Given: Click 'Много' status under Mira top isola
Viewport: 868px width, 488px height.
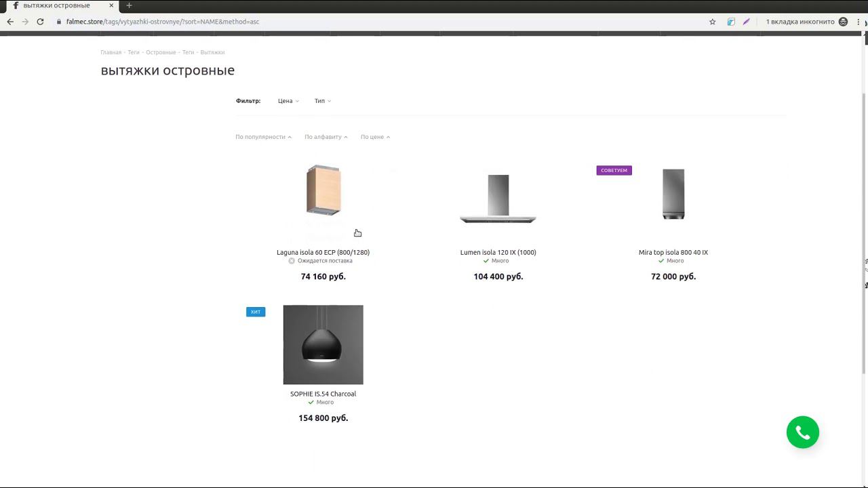Looking at the screenshot, I should point(675,261).
